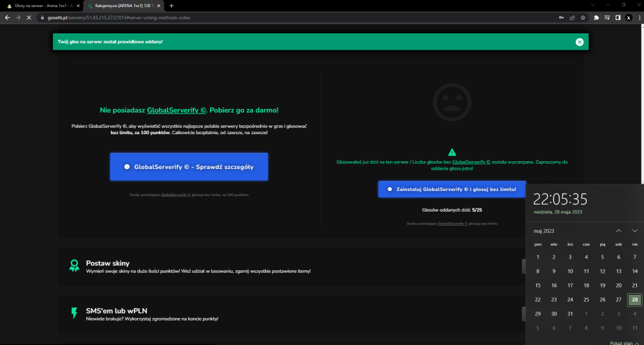Click the Postaw skiny ribbon badge icon
Screen dimensions: 644x345
(x=74, y=266)
